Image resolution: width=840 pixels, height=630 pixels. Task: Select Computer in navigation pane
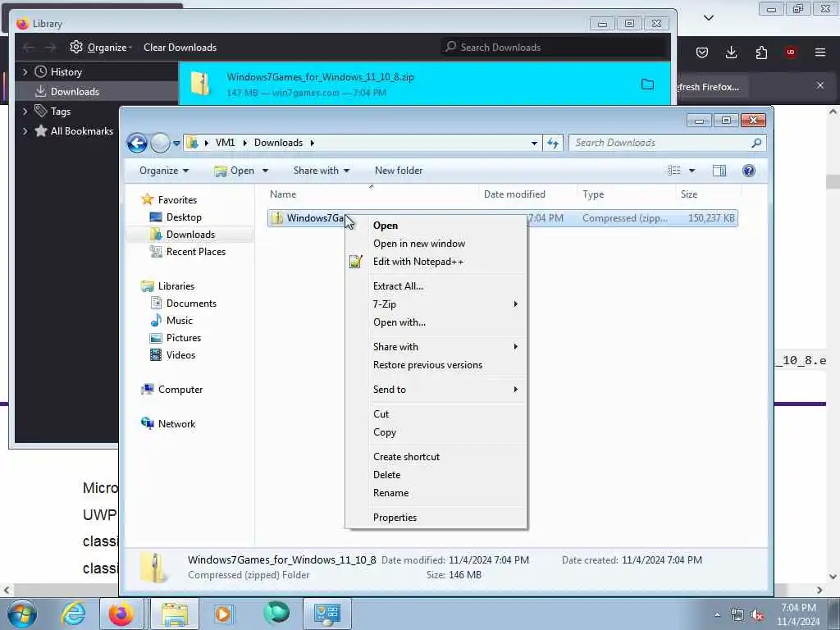(x=172, y=390)
